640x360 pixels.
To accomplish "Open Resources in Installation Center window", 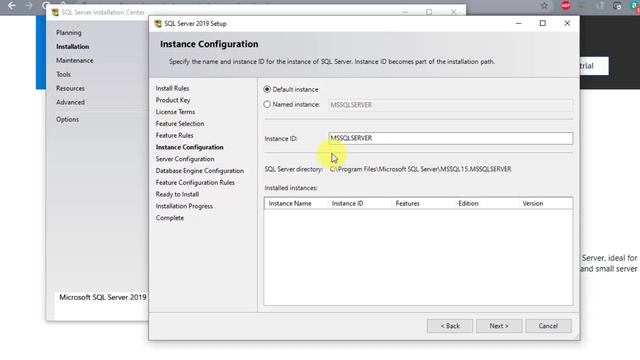I will (70, 88).
